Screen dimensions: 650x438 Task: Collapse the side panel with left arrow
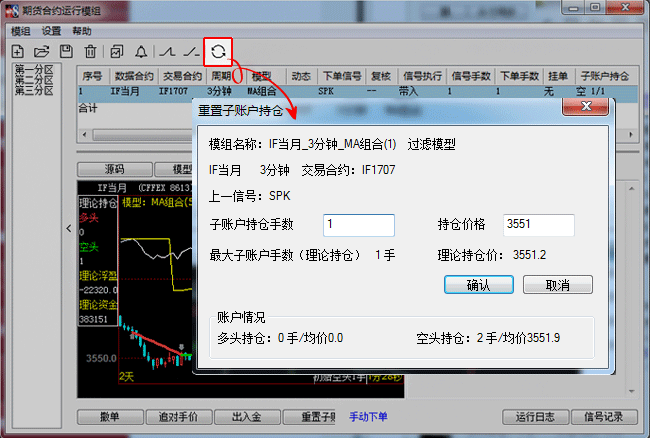68,229
